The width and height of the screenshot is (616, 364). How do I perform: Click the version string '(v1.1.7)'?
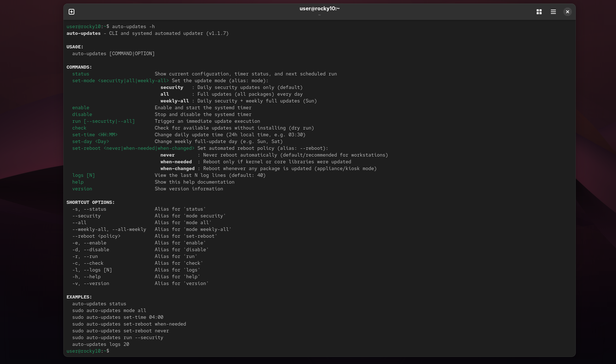(217, 33)
